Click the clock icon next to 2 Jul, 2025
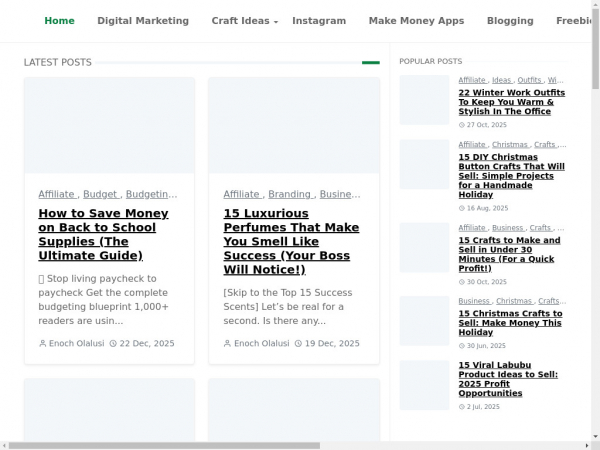This screenshot has width=600, height=450. 462,407
